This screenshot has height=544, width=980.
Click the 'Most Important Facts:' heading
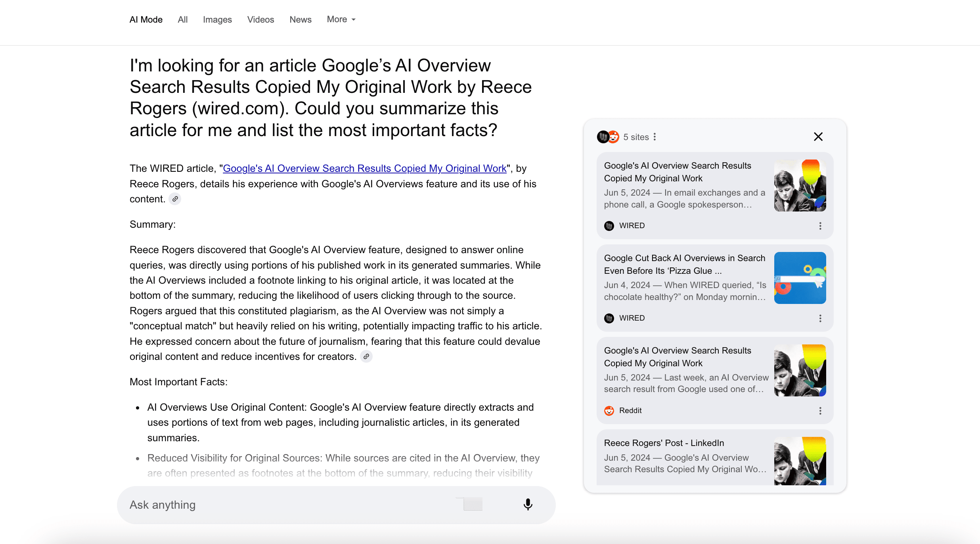point(178,382)
